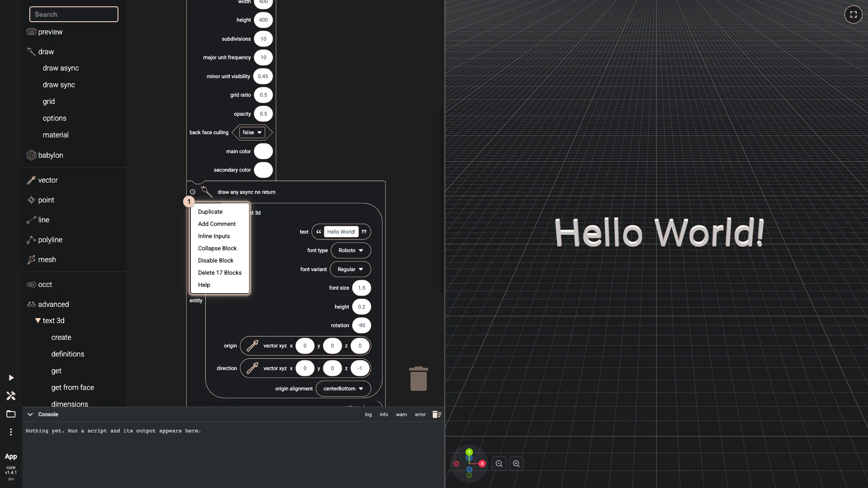Image resolution: width=868 pixels, height=488 pixels.
Task: Clear console with the trash-list icon
Action: tap(436, 414)
